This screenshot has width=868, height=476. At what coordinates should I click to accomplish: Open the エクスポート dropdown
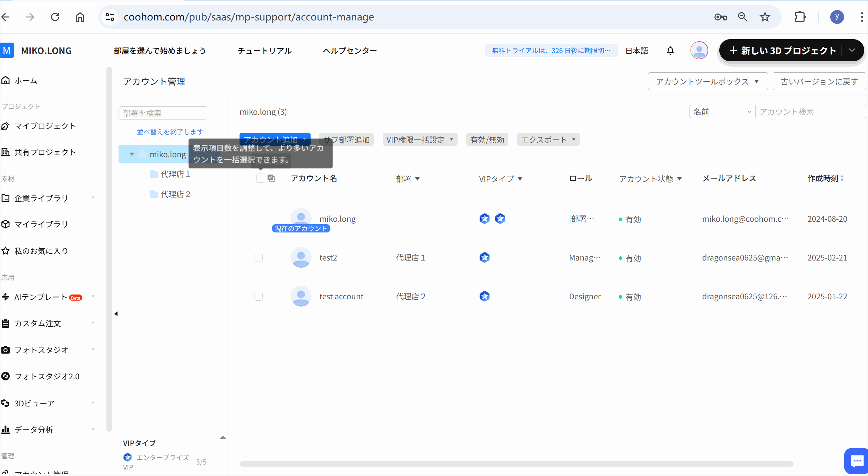[x=548, y=140]
